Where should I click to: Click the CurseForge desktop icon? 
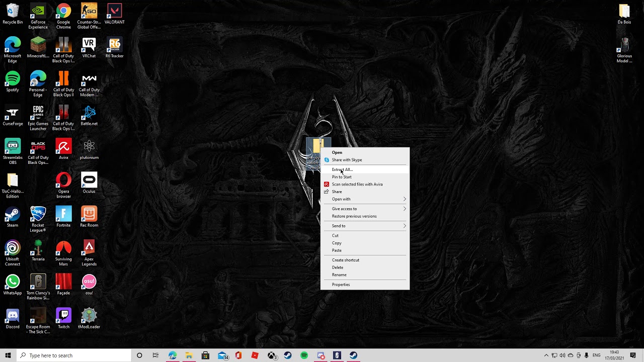[x=13, y=116]
